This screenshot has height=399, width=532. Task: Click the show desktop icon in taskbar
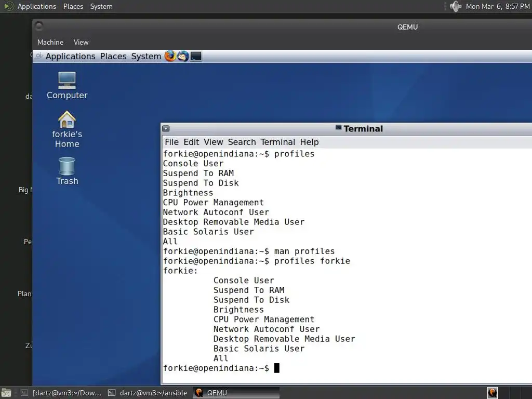[6, 393]
